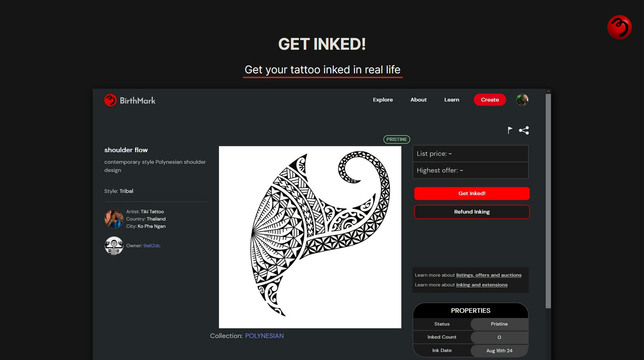Open the Learn menu item
Screen dimensions: 644x360
click(x=452, y=100)
